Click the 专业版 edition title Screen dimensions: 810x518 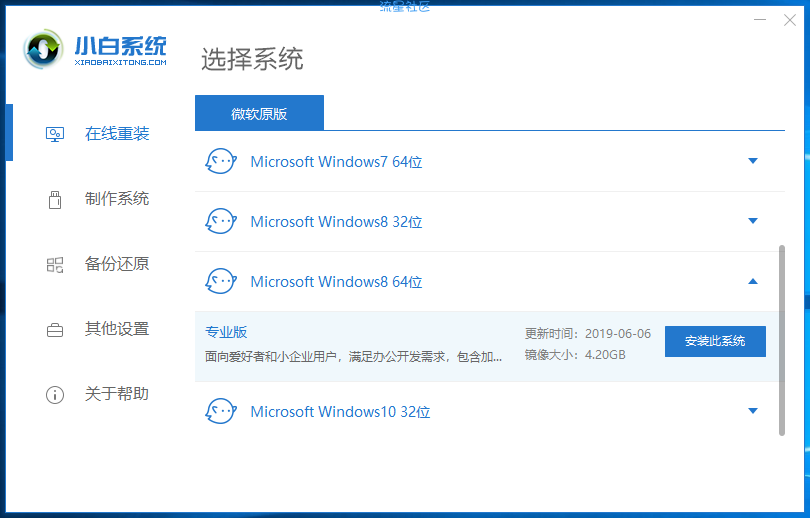click(226, 332)
